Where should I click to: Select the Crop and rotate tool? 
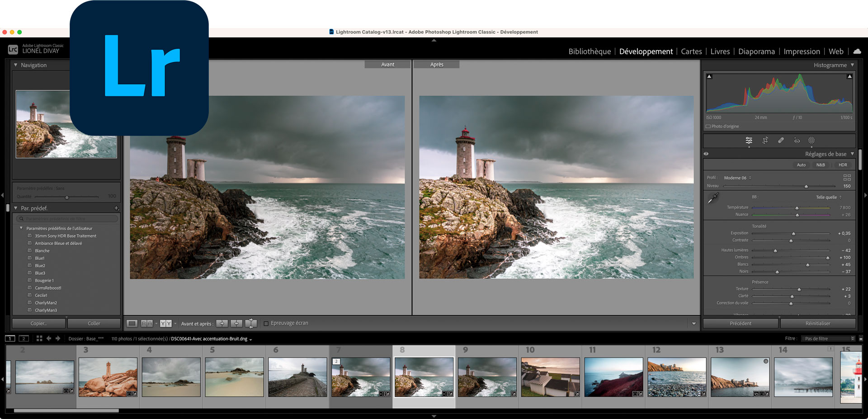click(x=765, y=141)
